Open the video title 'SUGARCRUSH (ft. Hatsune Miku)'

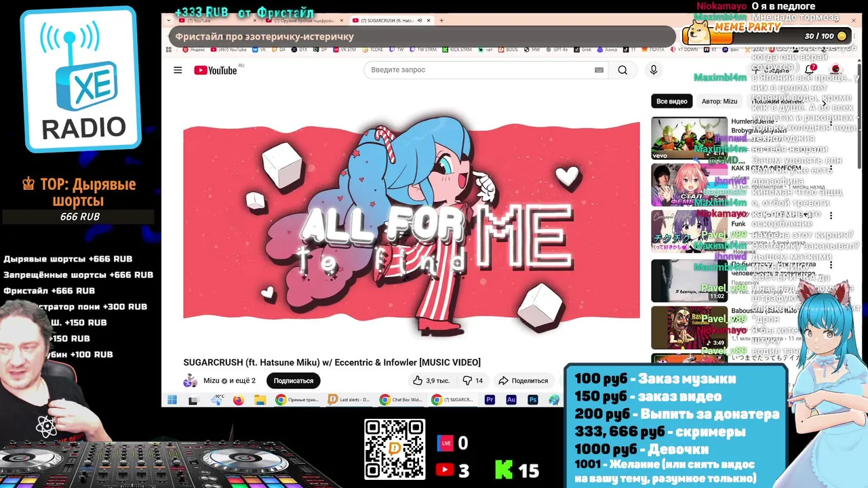(332, 363)
